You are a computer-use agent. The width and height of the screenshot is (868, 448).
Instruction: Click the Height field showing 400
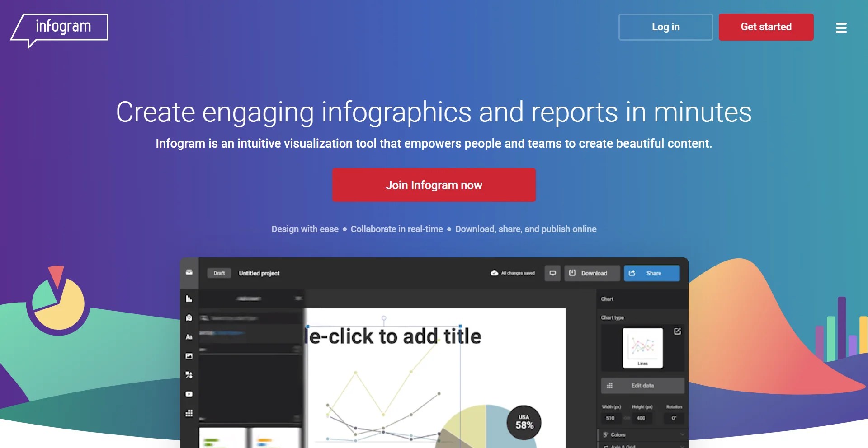coord(642,418)
